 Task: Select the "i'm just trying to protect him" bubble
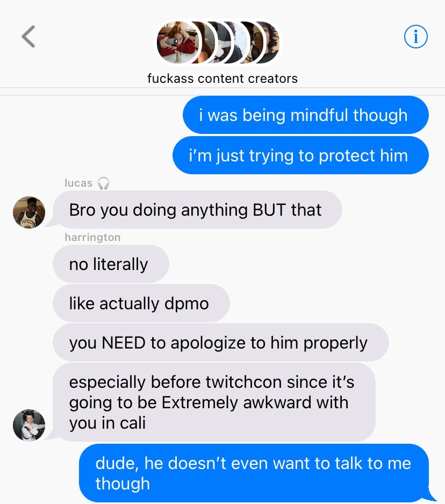point(300,155)
